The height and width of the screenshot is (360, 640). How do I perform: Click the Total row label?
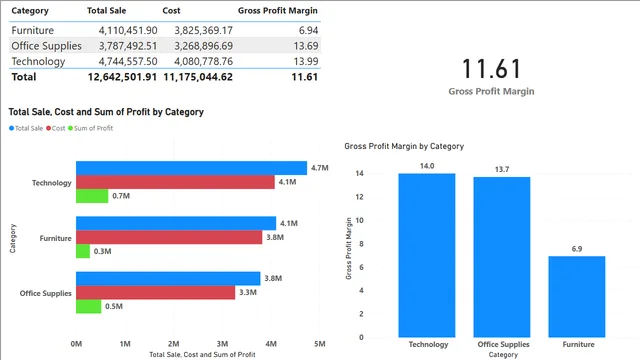[24, 77]
